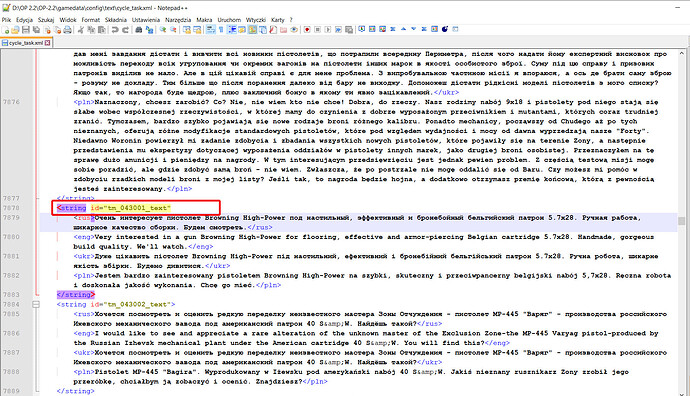Open the Karty menu

278,20
